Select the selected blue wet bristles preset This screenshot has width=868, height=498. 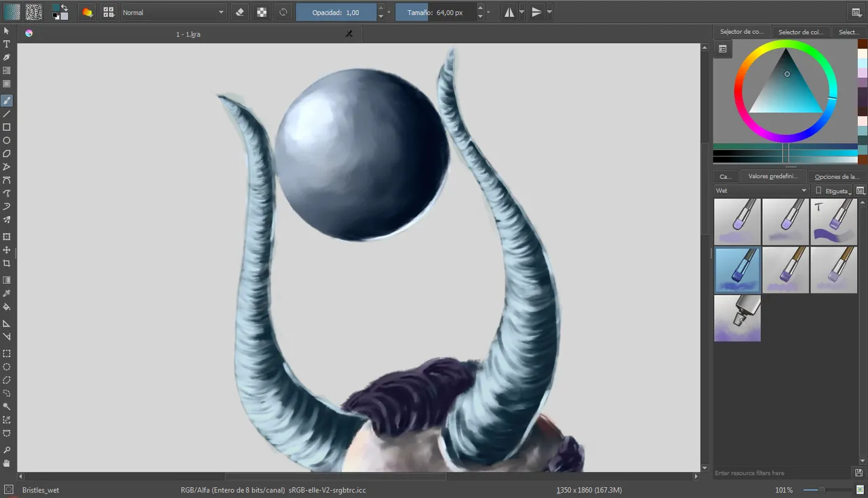[x=737, y=270]
